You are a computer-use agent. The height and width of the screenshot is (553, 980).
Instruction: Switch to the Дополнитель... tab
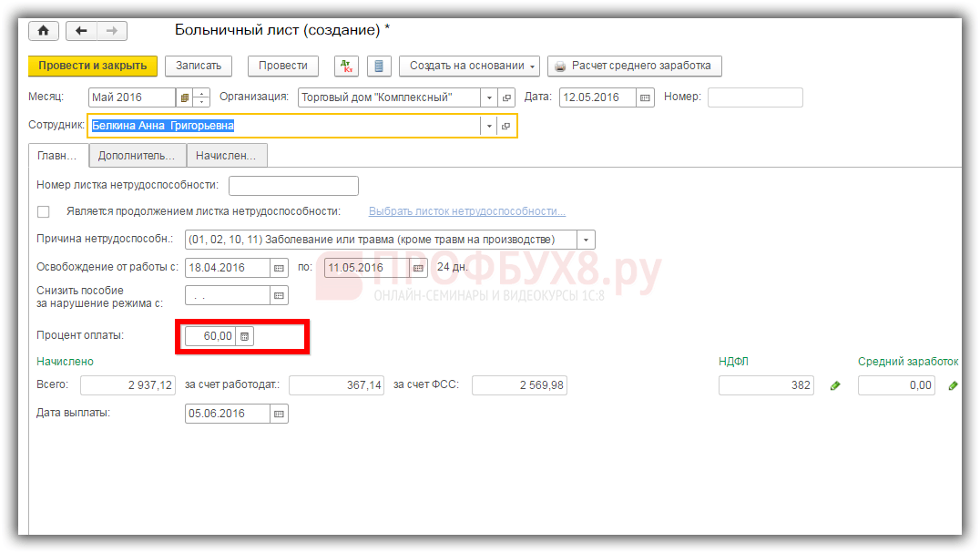click(x=138, y=156)
